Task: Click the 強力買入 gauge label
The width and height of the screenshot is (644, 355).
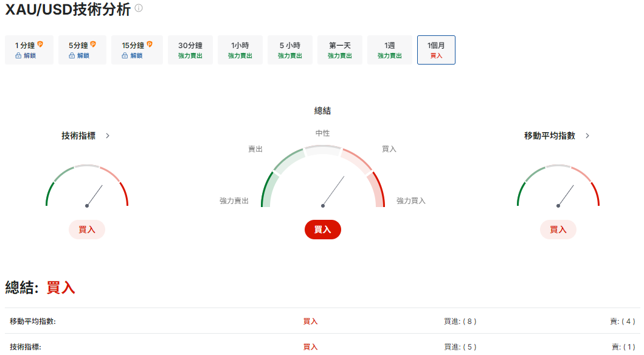Action: [410, 201]
